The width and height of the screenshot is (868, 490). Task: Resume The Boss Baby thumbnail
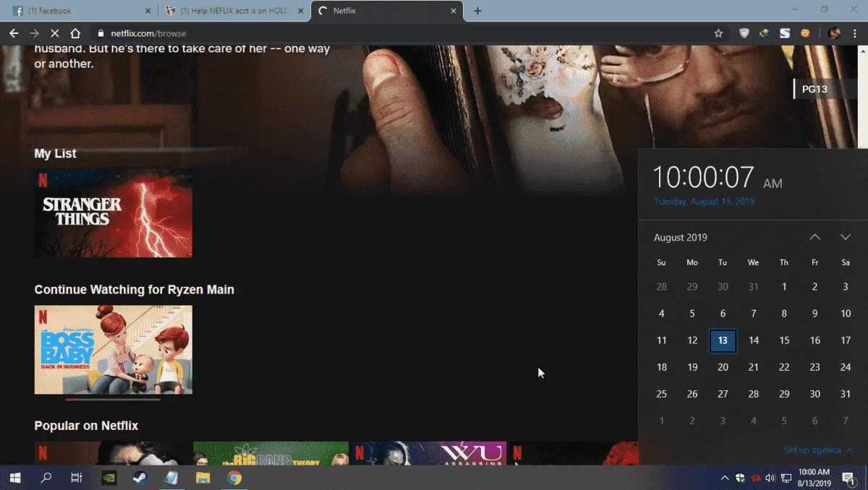coord(114,350)
